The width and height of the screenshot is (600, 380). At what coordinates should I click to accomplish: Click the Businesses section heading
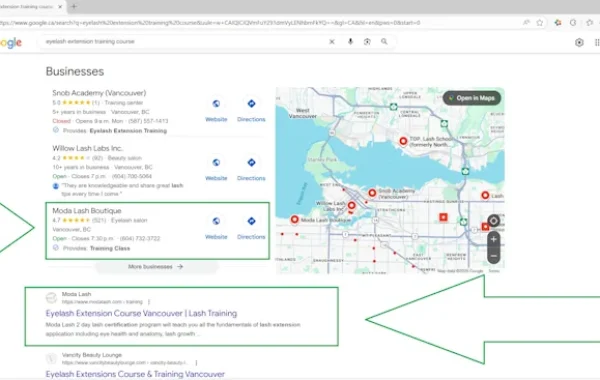tap(75, 72)
